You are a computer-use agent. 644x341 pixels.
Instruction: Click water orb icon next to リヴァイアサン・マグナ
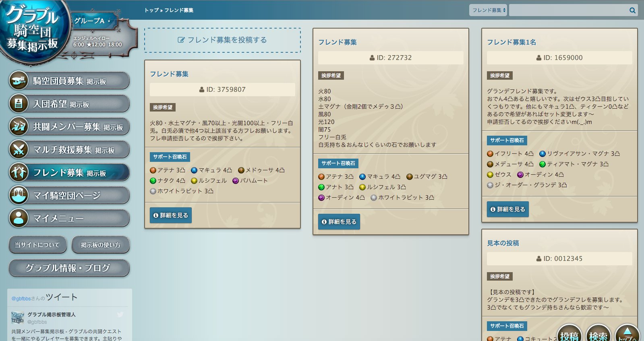click(x=543, y=154)
